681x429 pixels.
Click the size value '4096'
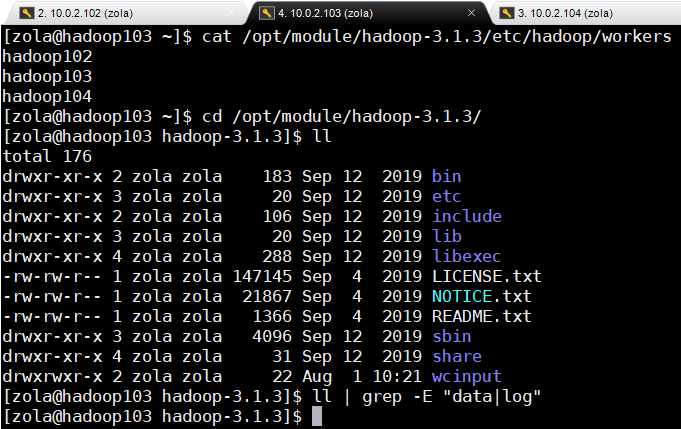[272, 336]
